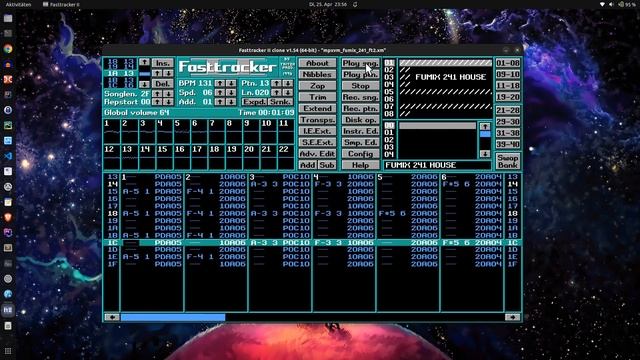Toggle mute on channel 5 scope
This screenshot has width=640, height=360.
pyautogui.click(x=182, y=131)
